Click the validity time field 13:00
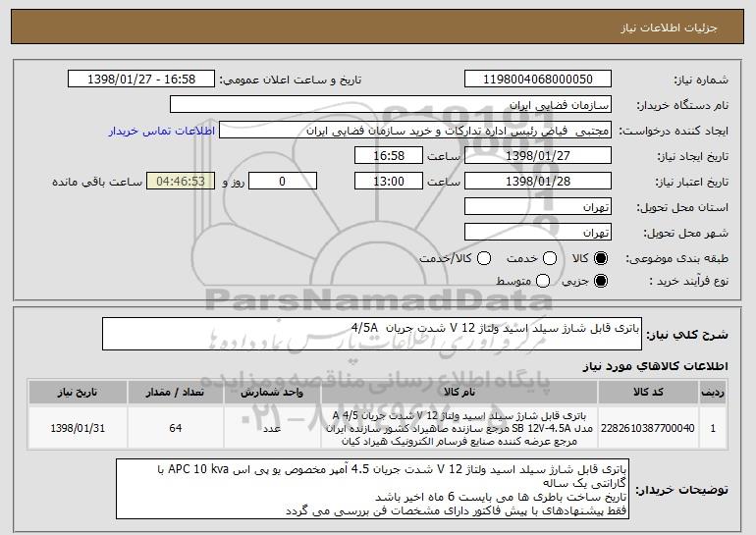The width and height of the screenshot is (756, 535). [x=389, y=182]
